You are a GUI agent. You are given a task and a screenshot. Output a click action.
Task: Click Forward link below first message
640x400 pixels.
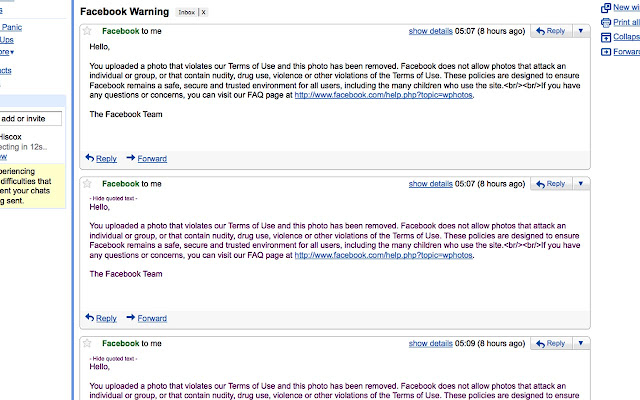pyautogui.click(x=152, y=158)
